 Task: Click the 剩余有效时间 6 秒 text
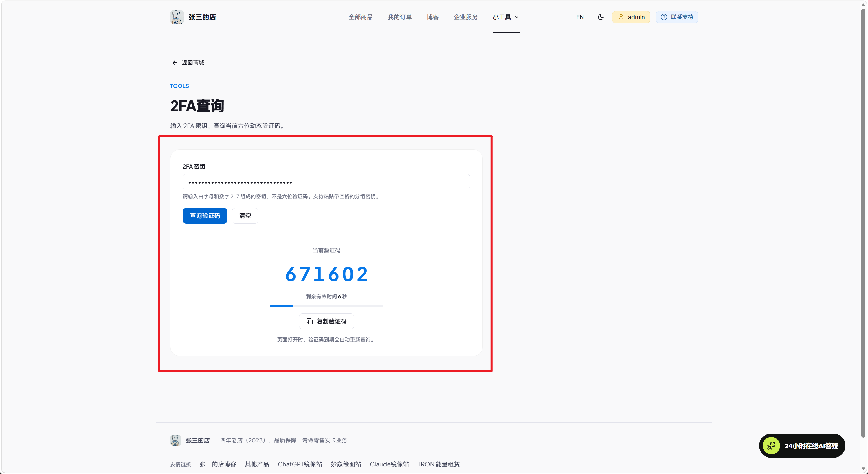point(326,296)
